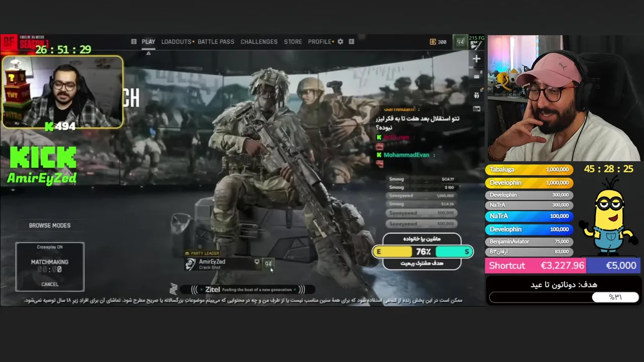
Task: Click the 94 rank badge on party card
Action: click(x=268, y=264)
